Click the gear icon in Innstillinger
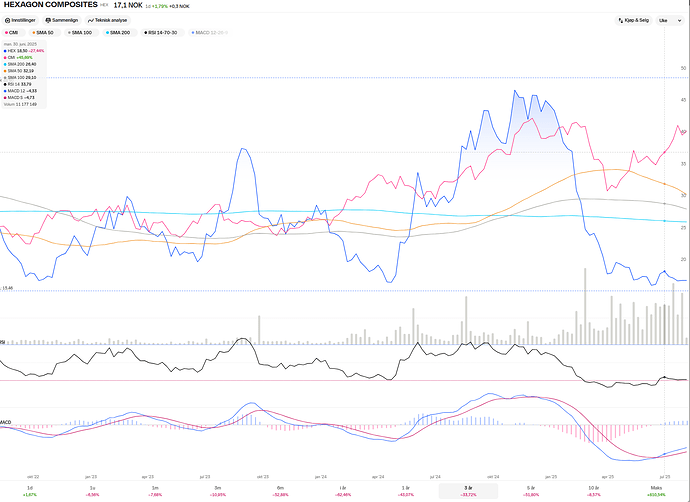Screen dimensions: 690x502 (7, 20)
